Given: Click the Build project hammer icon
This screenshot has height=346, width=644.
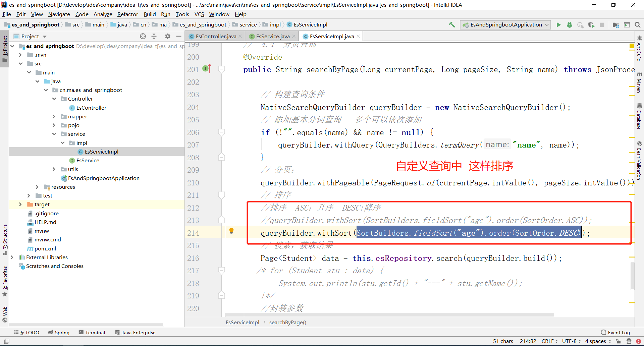Looking at the screenshot, I should (452, 25).
